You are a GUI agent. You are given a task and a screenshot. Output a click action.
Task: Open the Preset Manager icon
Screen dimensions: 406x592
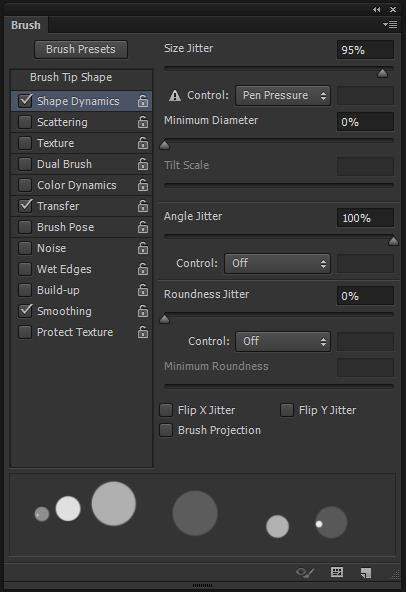337,572
